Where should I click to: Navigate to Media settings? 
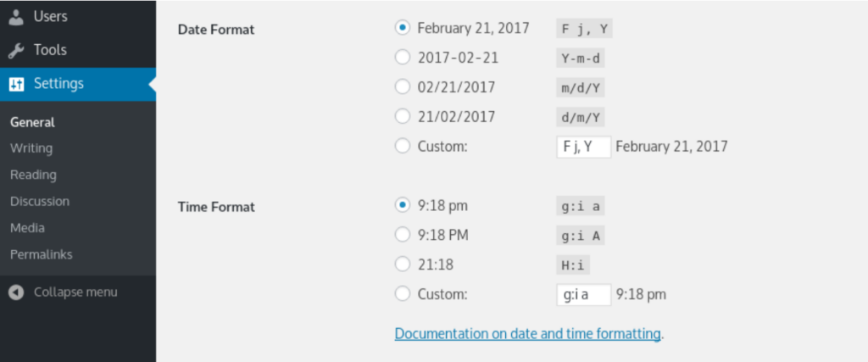[x=27, y=228]
